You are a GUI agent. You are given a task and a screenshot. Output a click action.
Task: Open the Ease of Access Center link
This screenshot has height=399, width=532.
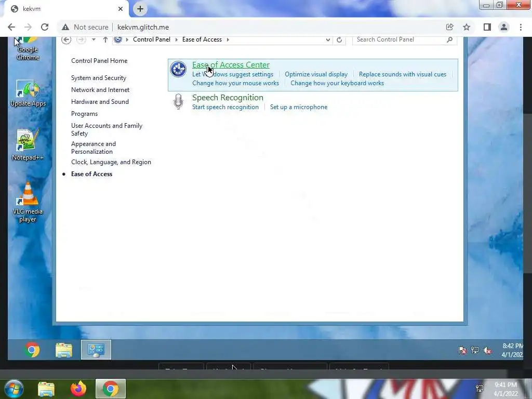(x=231, y=65)
